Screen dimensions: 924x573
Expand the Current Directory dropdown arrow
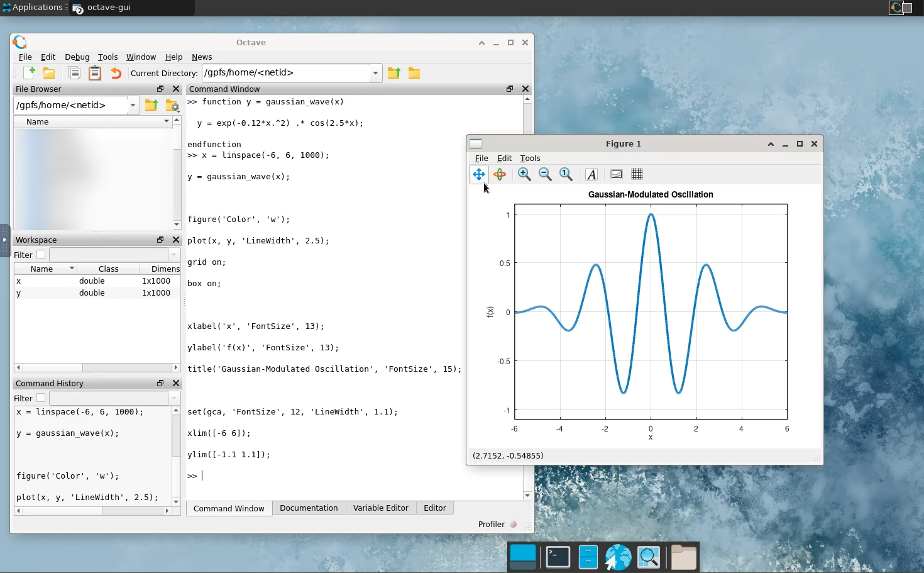point(375,73)
